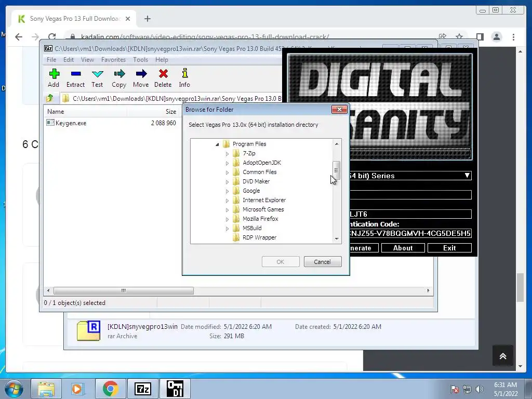Viewport: 532px width, 399px height.
Task: Expand the Internet Explorer folder node
Action: click(227, 201)
